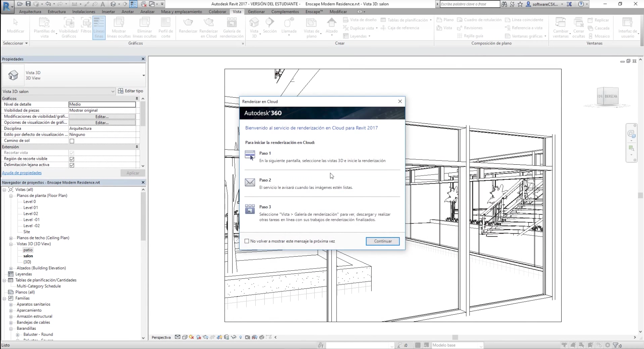Open Ayuda de propiedades link
644x349 pixels.
(x=22, y=173)
